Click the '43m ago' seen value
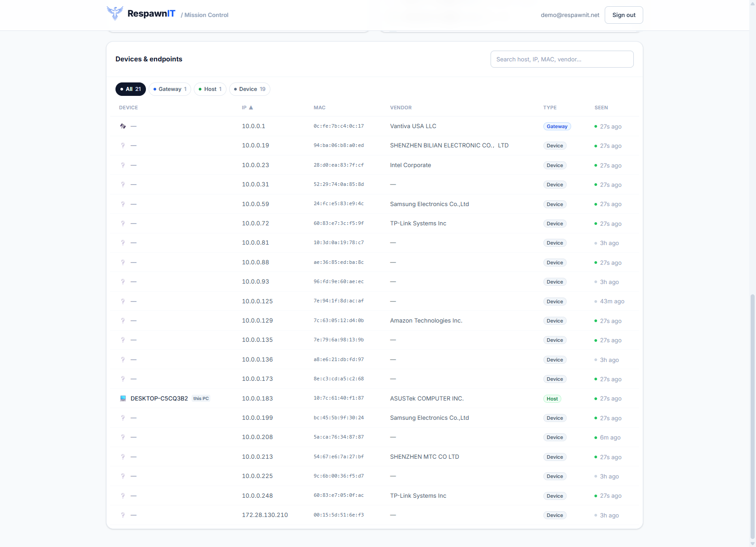The width and height of the screenshot is (756, 547). point(612,301)
